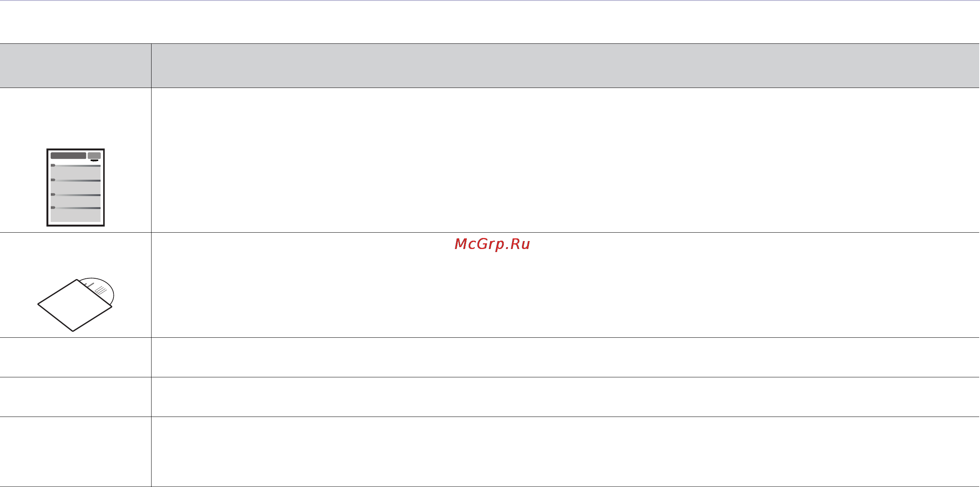The image size is (980, 487).
Task: Select the fourth section marker in document illustration
Action: (x=53, y=208)
